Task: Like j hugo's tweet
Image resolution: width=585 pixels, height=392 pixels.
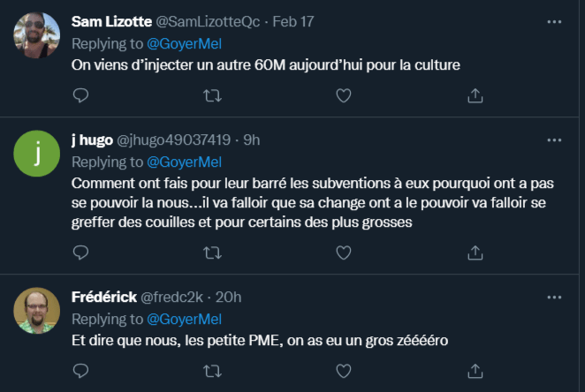Action: point(344,253)
